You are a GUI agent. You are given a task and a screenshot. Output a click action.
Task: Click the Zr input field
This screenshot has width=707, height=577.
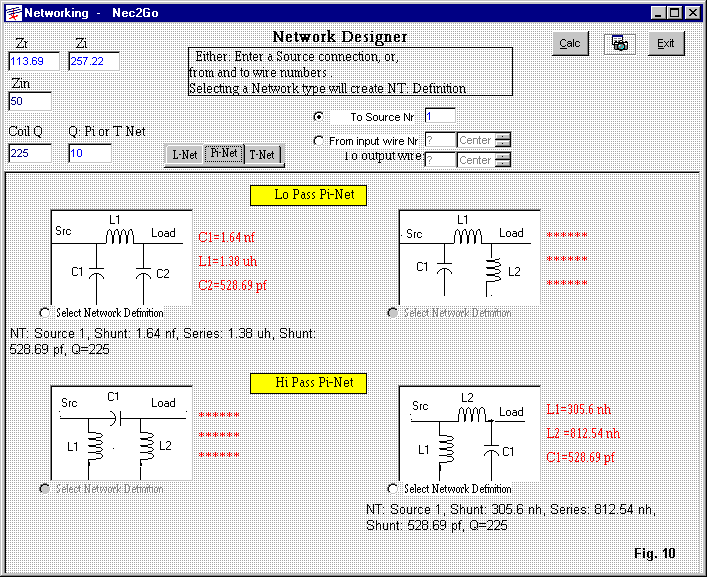pyautogui.click(x=33, y=62)
